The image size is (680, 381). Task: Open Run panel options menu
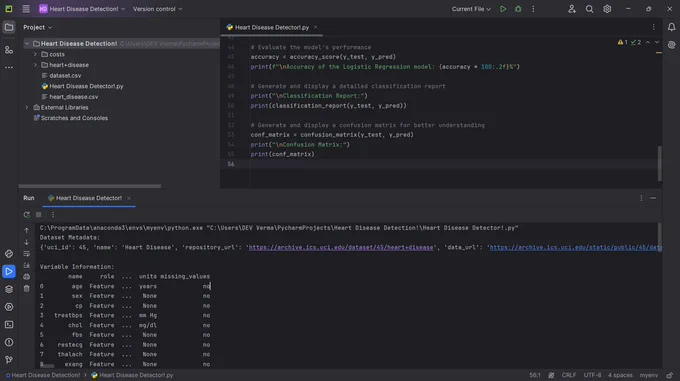(641, 198)
